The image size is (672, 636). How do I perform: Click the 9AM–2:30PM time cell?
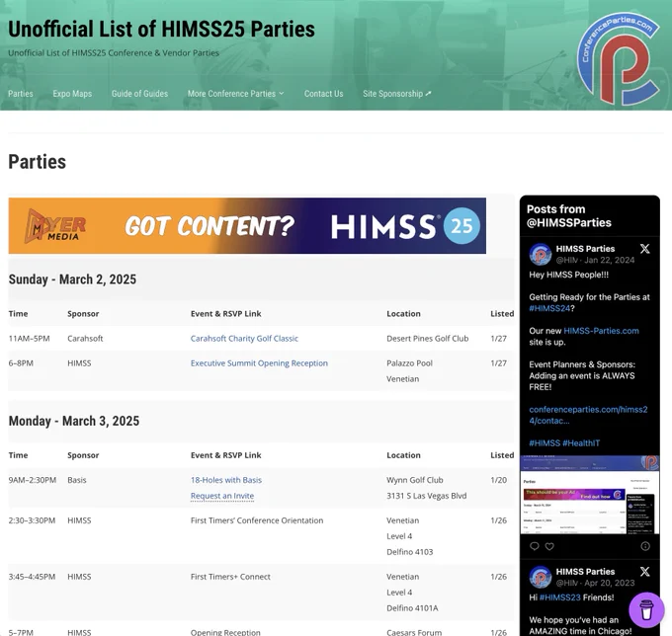coord(33,480)
